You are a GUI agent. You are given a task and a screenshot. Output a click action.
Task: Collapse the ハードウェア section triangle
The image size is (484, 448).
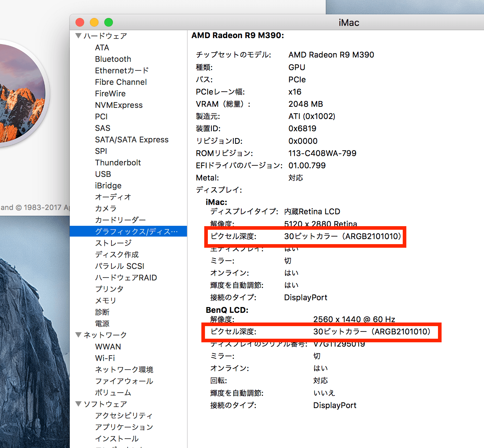pos(78,36)
